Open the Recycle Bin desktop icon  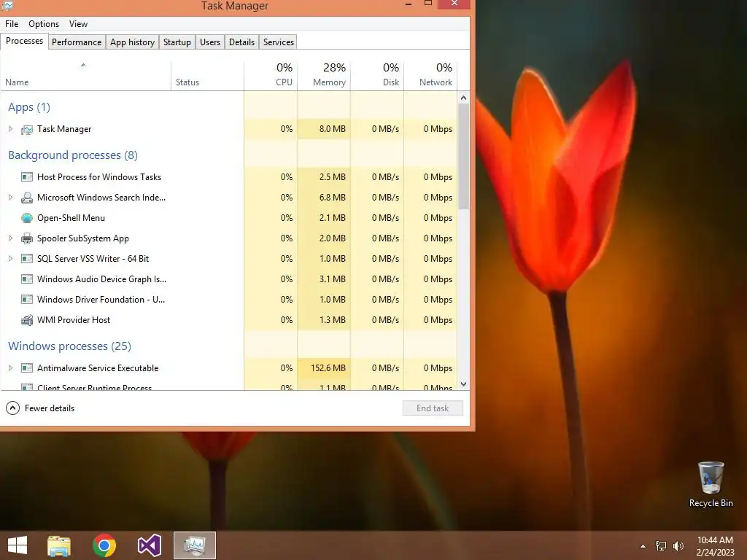coord(711,484)
